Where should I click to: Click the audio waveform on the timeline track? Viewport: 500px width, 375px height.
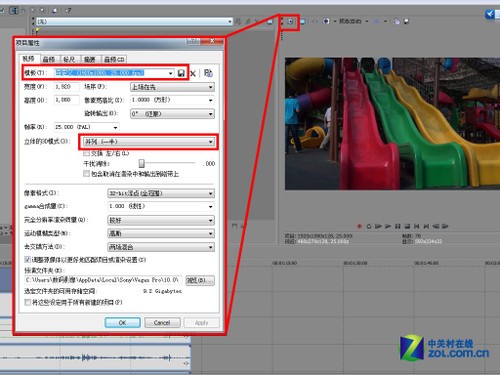(x=95, y=358)
